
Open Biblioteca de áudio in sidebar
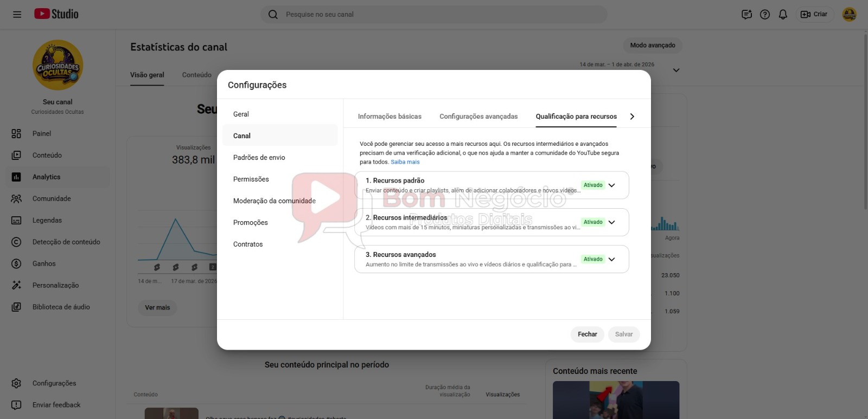[58, 307]
